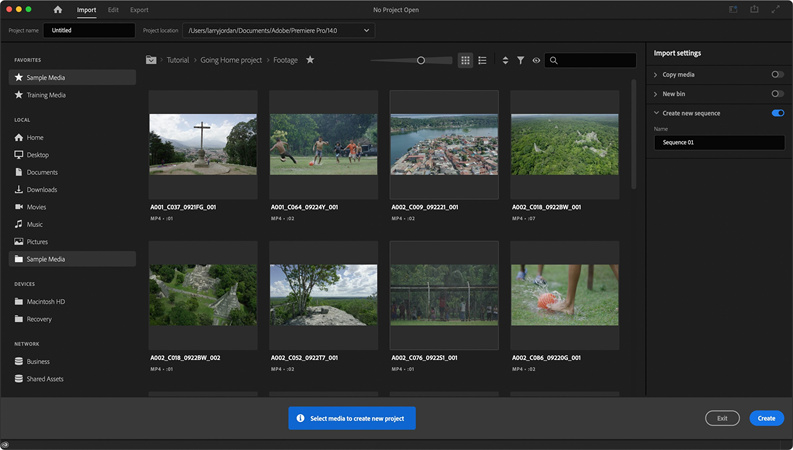The height and width of the screenshot is (450, 793).
Task: Click the Select media to create new project banner
Action: [352, 418]
